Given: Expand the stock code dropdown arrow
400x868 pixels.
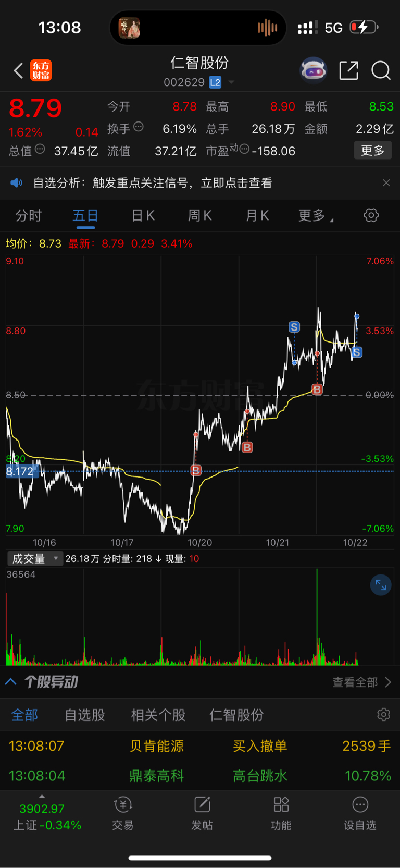Looking at the screenshot, I should pos(231,82).
